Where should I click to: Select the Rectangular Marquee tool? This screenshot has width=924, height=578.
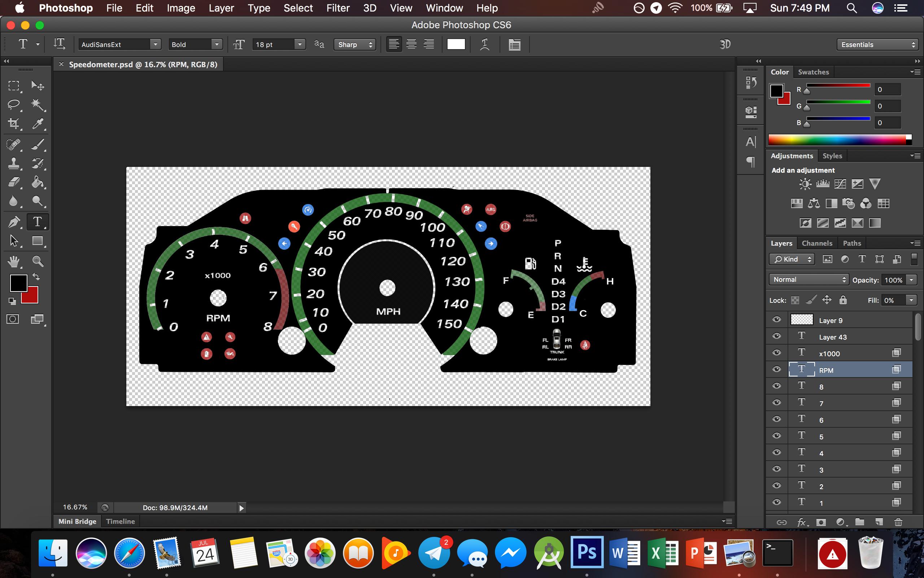14,85
